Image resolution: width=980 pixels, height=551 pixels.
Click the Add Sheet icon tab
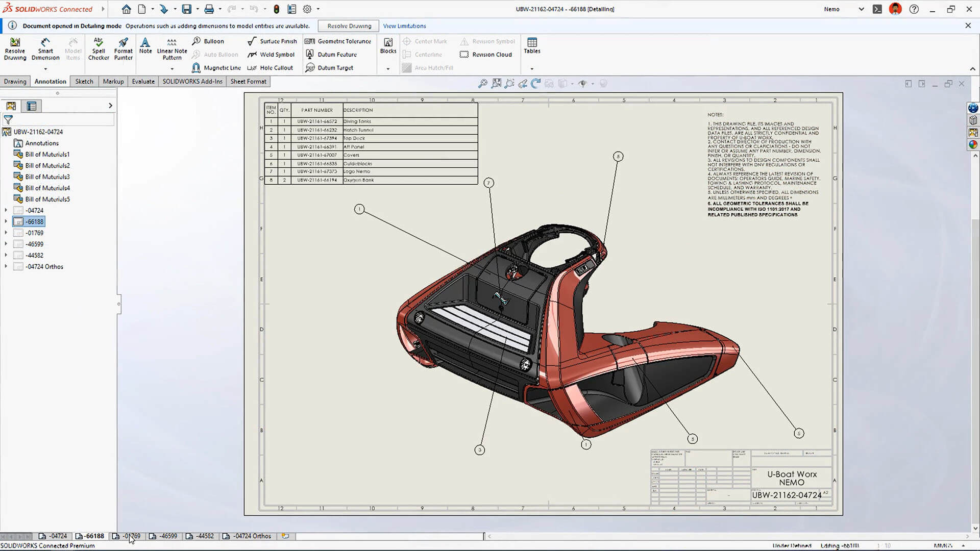pos(286,536)
